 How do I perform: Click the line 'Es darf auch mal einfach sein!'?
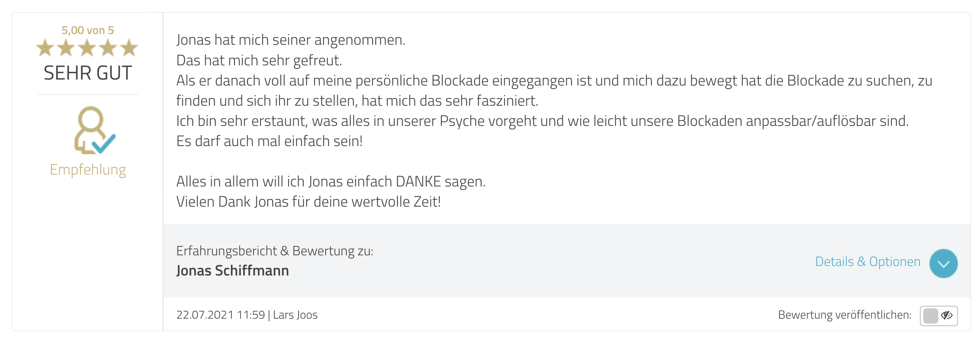[x=269, y=141]
